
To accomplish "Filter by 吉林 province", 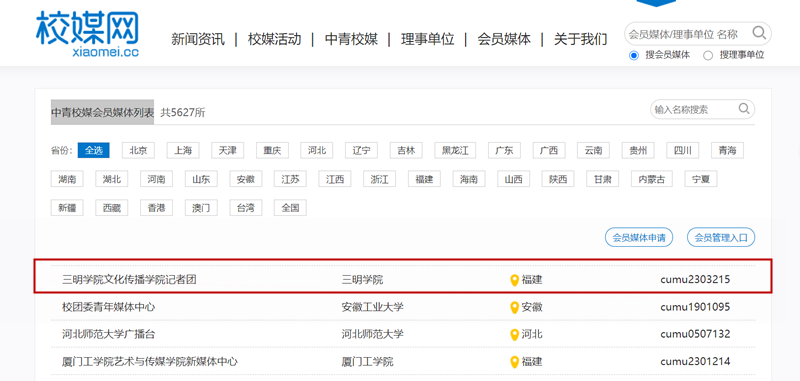I will click(406, 150).
